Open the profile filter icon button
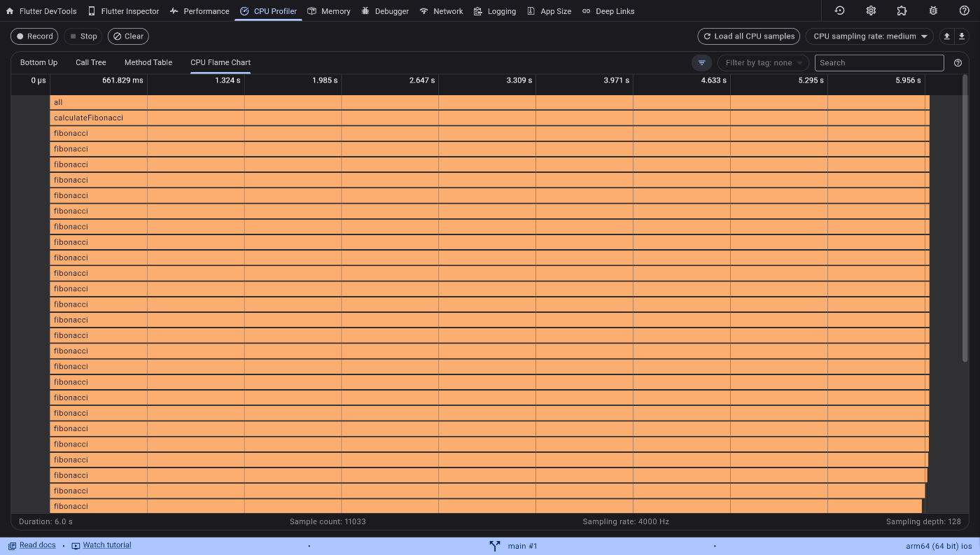This screenshot has height=555, width=980. 701,62
